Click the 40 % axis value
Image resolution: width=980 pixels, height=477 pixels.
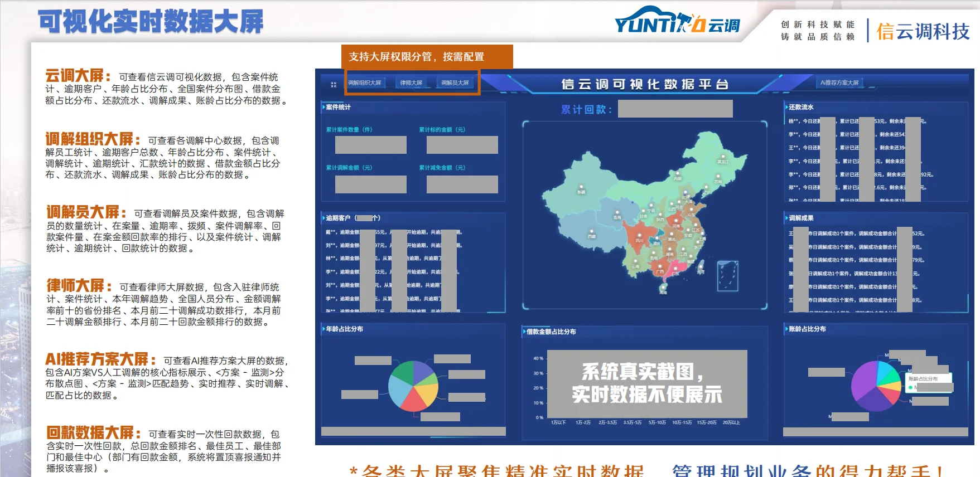point(538,358)
